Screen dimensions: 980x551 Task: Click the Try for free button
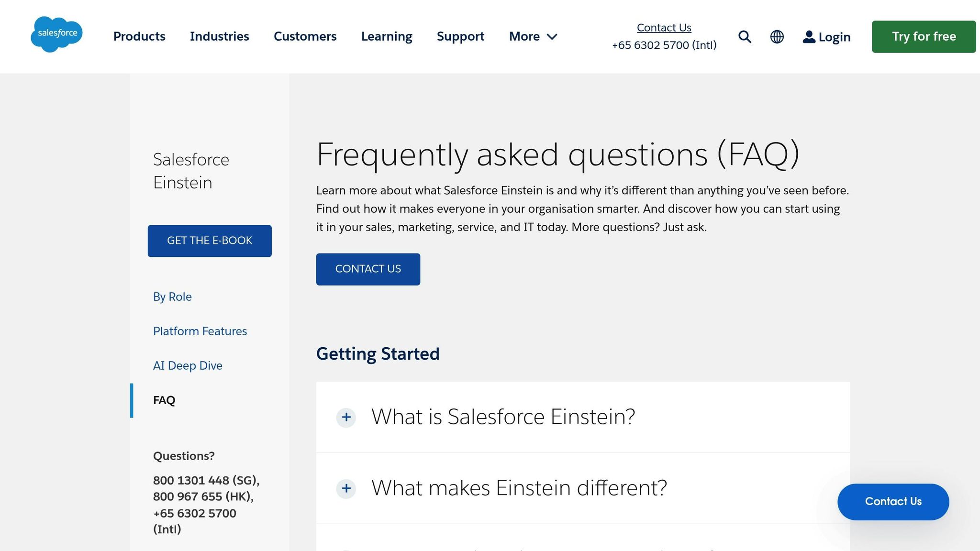pos(923,36)
